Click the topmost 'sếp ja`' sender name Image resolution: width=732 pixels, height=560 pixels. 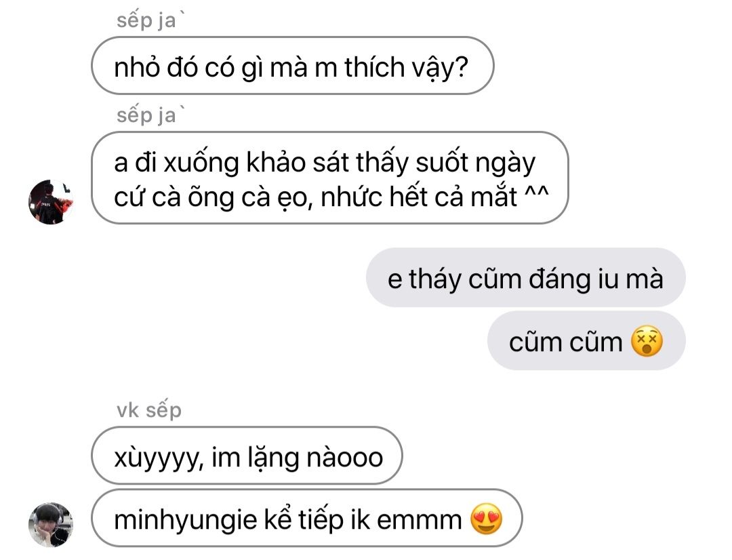[150, 20]
